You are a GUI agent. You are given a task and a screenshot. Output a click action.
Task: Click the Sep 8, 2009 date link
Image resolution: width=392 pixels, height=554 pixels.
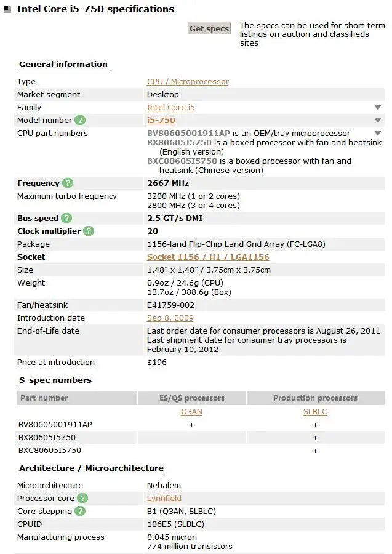pyautogui.click(x=170, y=318)
